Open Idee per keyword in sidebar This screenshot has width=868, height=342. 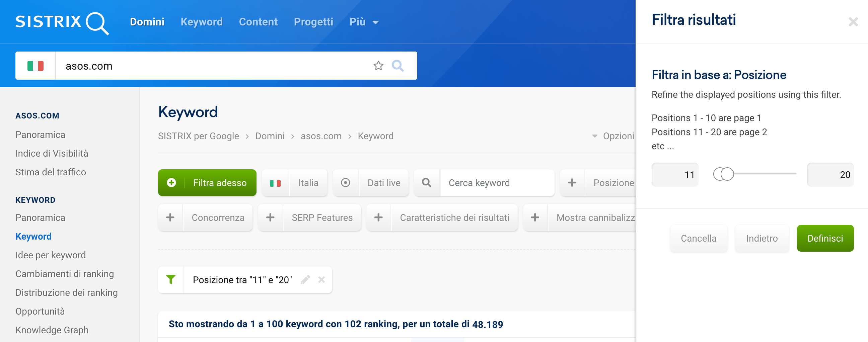[x=51, y=255]
